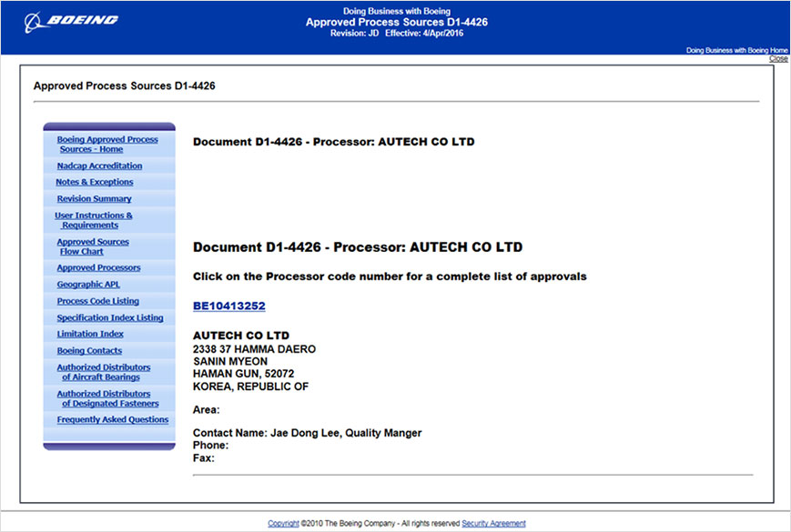This screenshot has width=791, height=532.
Task: View Authorized Distributors of Designated Fasteners
Action: [x=107, y=398]
